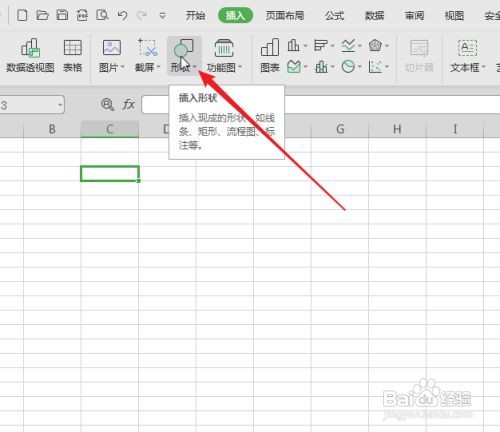The width and height of the screenshot is (500, 432).
Task: Open print preview from the toolbar
Action: [102, 15]
